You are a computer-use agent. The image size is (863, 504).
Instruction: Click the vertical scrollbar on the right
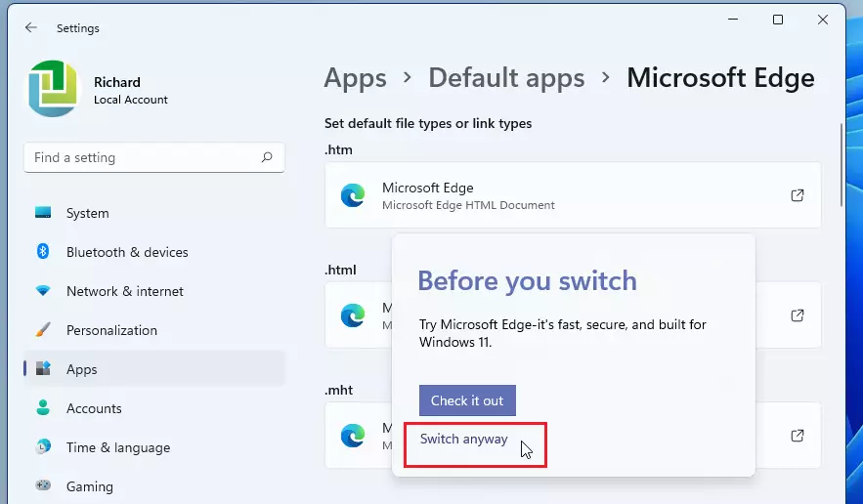tap(841, 165)
